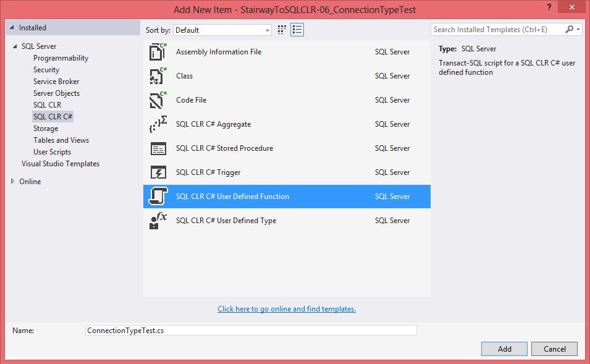
Task: Choose SQL CLR C# User Defined Function name
Action: pyautogui.click(x=232, y=197)
